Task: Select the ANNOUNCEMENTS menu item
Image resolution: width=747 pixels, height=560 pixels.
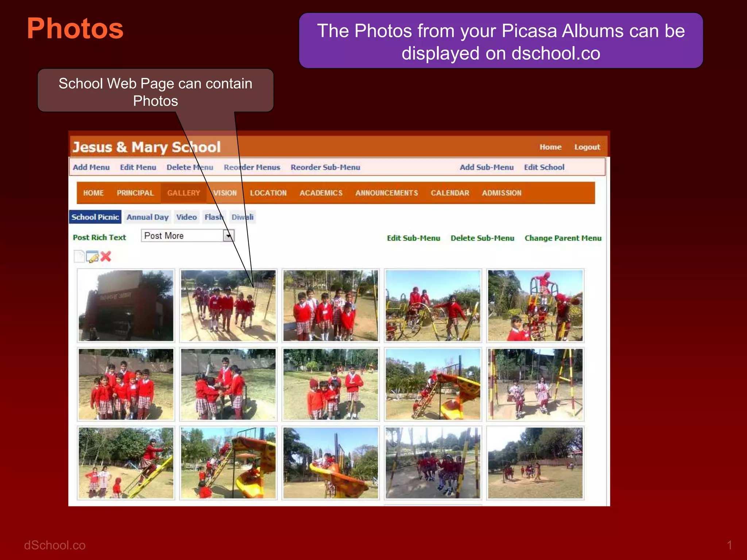Action: 387,193
